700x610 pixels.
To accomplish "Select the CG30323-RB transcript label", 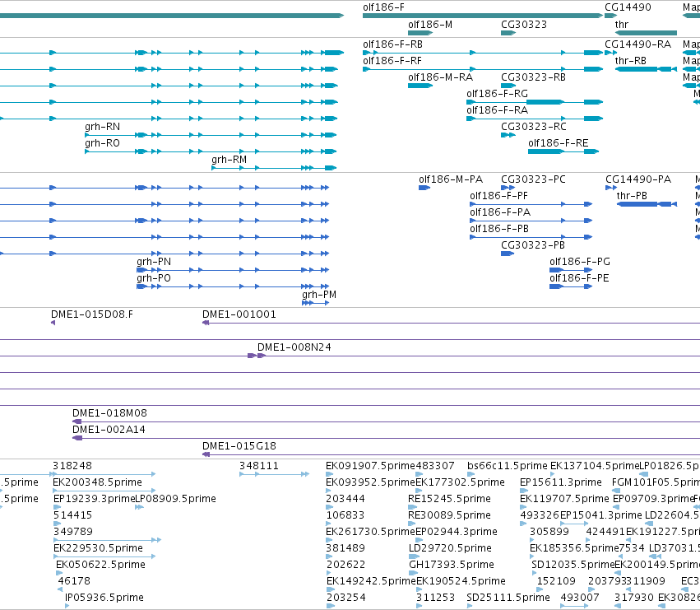I will pyautogui.click(x=533, y=77).
